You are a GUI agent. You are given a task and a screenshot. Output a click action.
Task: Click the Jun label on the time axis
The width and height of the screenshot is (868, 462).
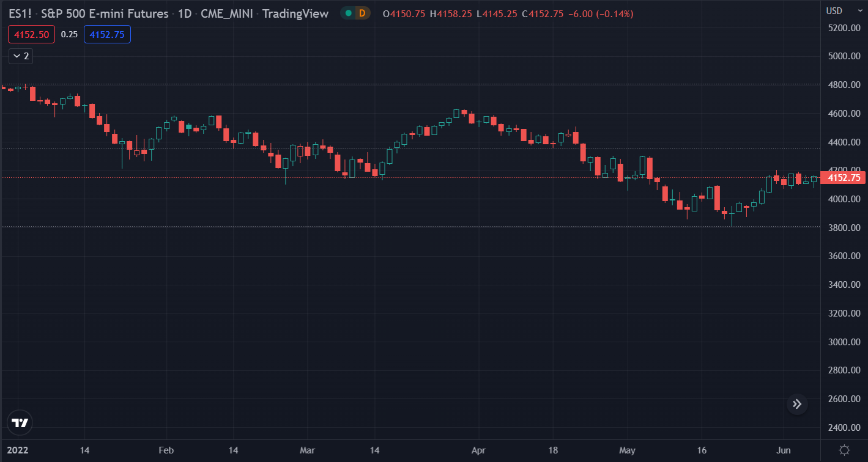784,450
